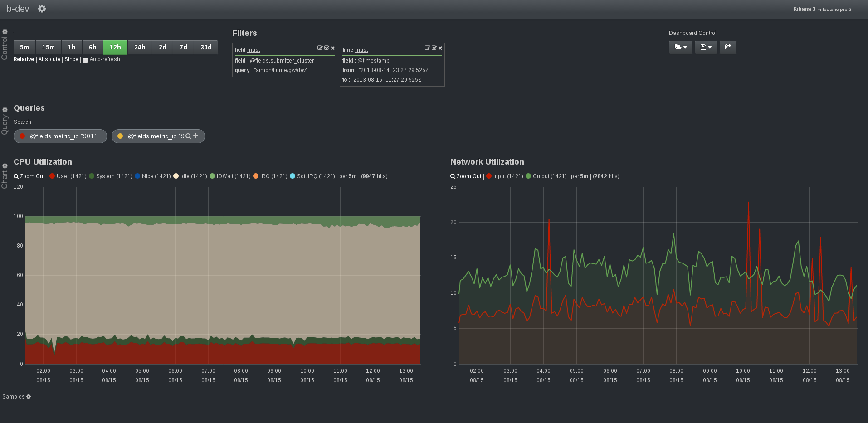Click the from timestamp "2013-08-14T23:27:29.525Z"
868x423 pixels.
coord(395,70)
